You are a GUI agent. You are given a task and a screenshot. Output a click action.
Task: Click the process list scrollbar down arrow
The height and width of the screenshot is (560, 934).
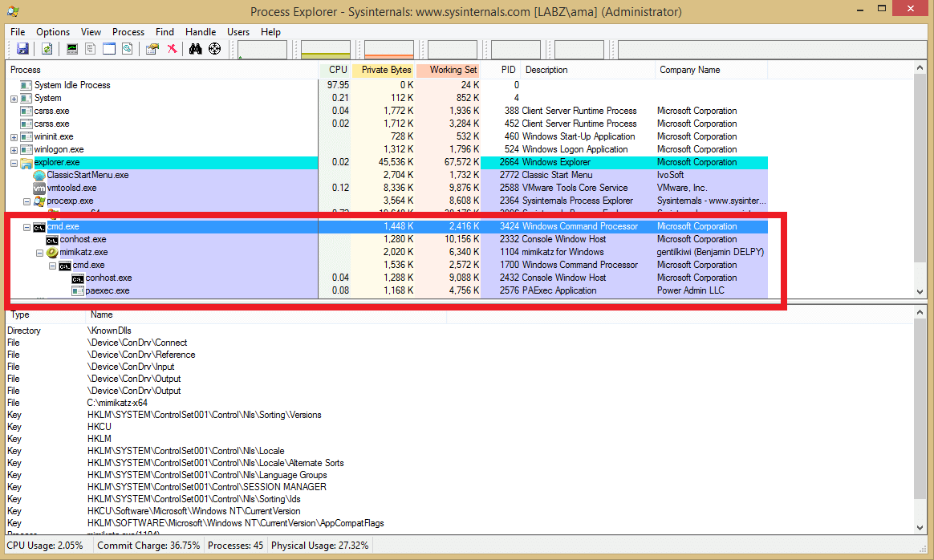coord(920,292)
